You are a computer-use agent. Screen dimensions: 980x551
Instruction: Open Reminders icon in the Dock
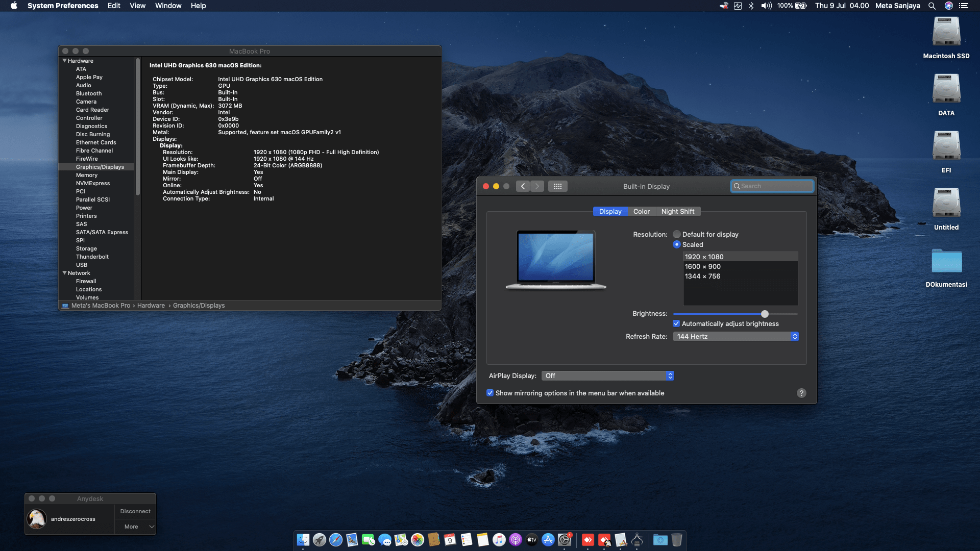click(x=467, y=540)
